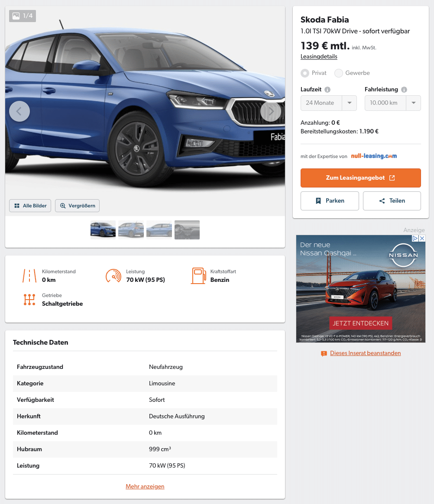
Task: Click the Teilen share button
Action: point(392,201)
